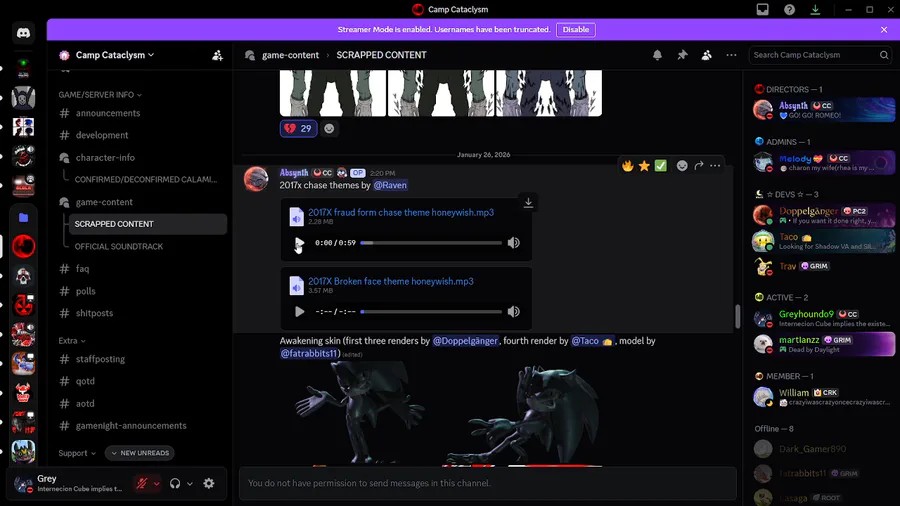The image size is (900, 506).
Task: Open 2017X Broken face theme honeywish.mp3 link
Action: pos(391,281)
